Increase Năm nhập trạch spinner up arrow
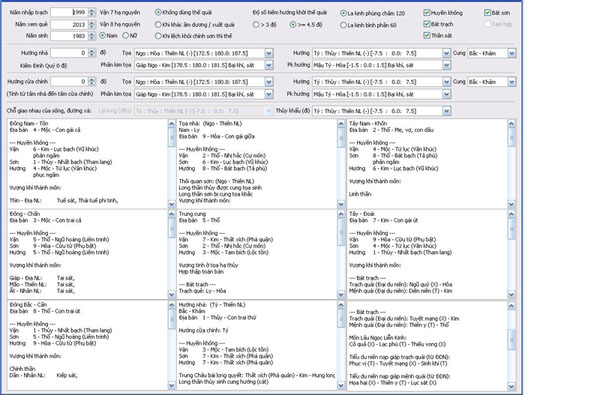Screen dimensions: 600x395 pyautogui.click(x=92, y=10)
